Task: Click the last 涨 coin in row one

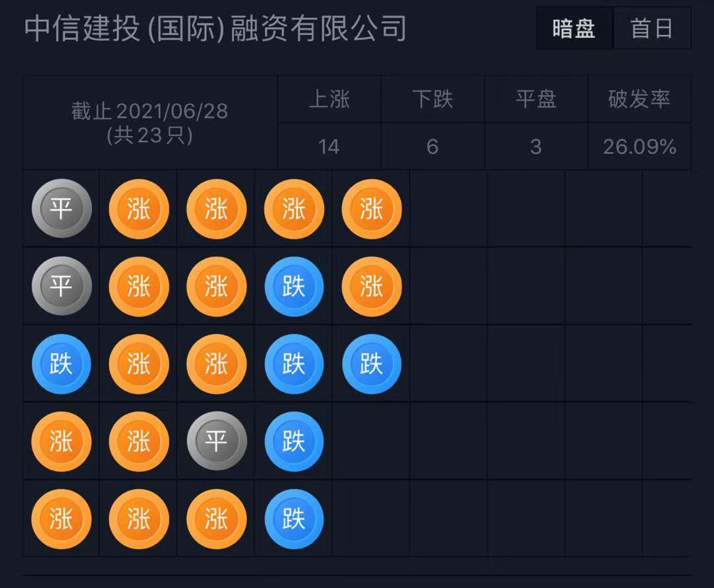Action: tap(370, 208)
